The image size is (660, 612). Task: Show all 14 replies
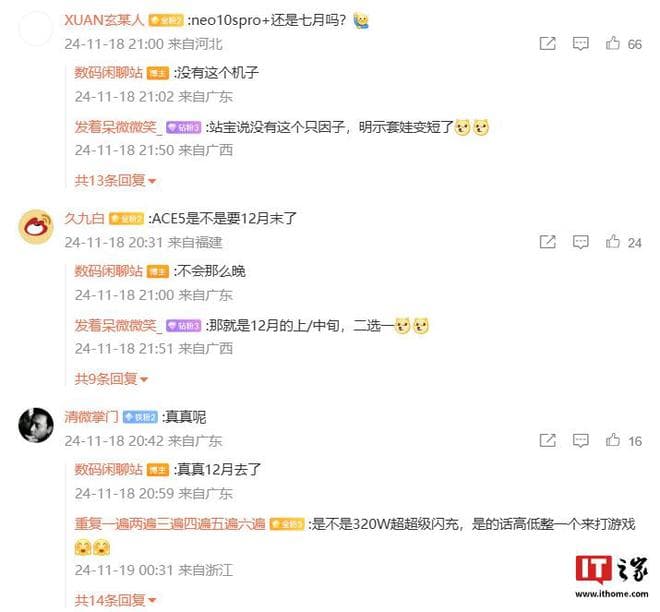pyautogui.click(x=115, y=599)
